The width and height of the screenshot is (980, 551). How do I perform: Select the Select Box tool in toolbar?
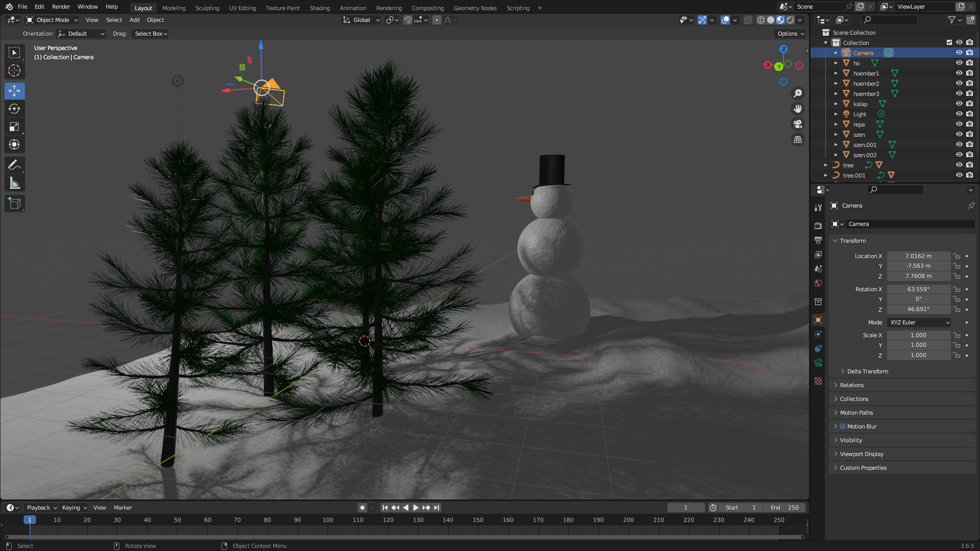14,53
